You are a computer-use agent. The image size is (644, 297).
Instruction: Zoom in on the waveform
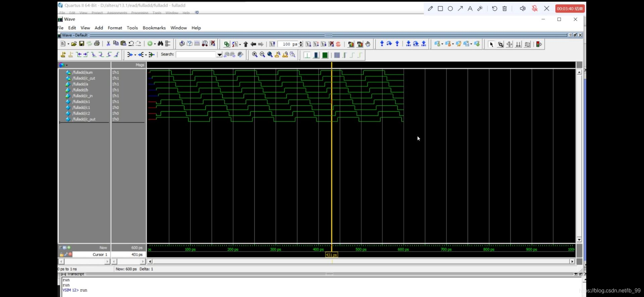point(255,55)
